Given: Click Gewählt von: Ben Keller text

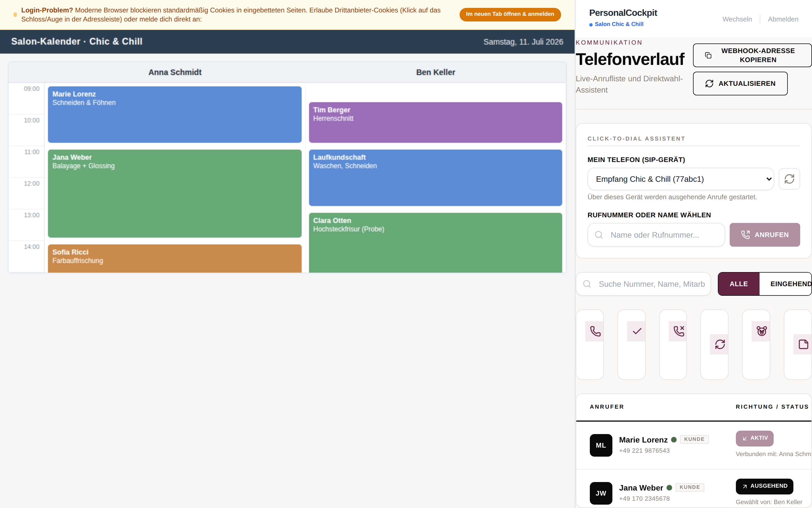Looking at the screenshot, I should [x=769, y=502].
